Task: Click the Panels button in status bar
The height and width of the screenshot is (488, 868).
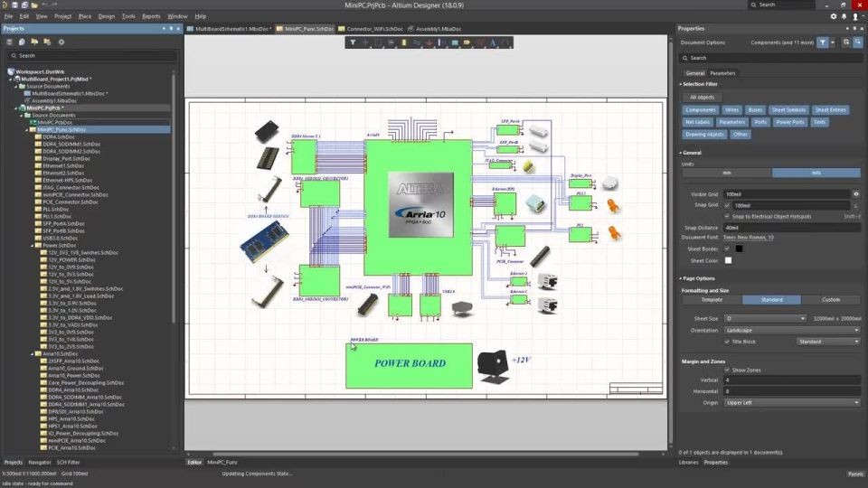Action: [x=855, y=474]
